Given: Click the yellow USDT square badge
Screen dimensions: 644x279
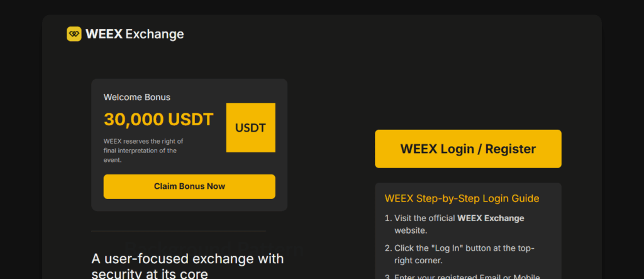Looking at the screenshot, I should pyautogui.click(x=250, y=128).
